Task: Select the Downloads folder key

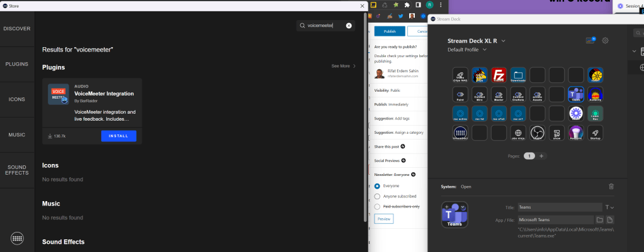Action: [x=518, y=75]
